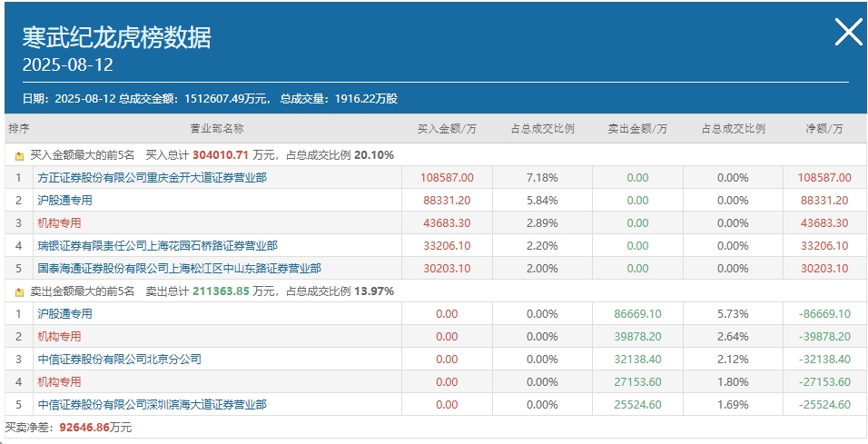Screen dimensions: 868x444
Task: Click the 卖出金额/万 column header
Action: 637,129
